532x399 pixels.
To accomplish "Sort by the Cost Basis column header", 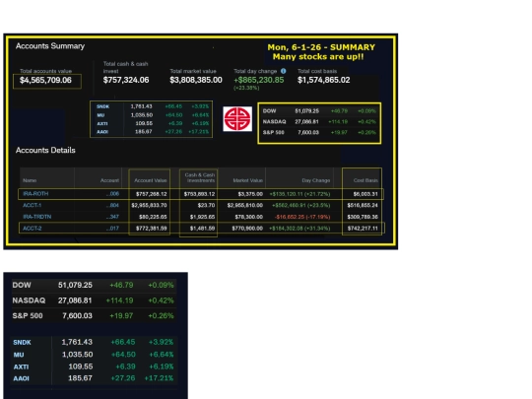I will click(x=366, y=180).
